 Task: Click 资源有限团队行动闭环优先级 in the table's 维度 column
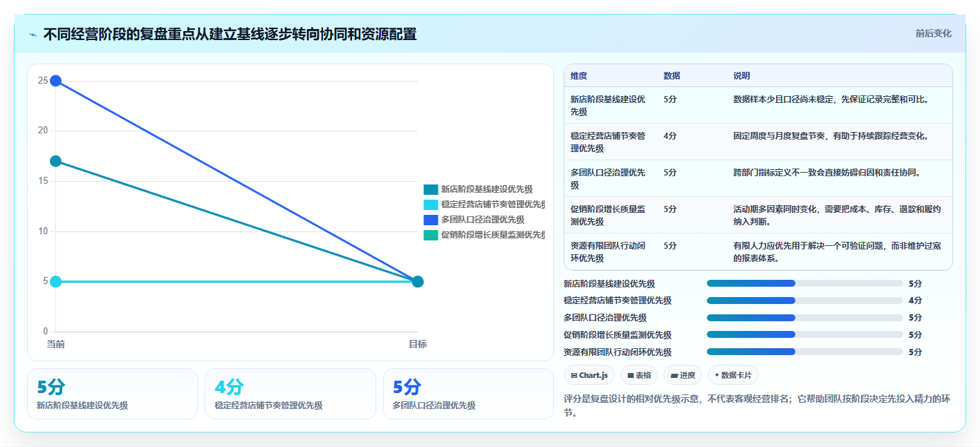coord(608,251)
